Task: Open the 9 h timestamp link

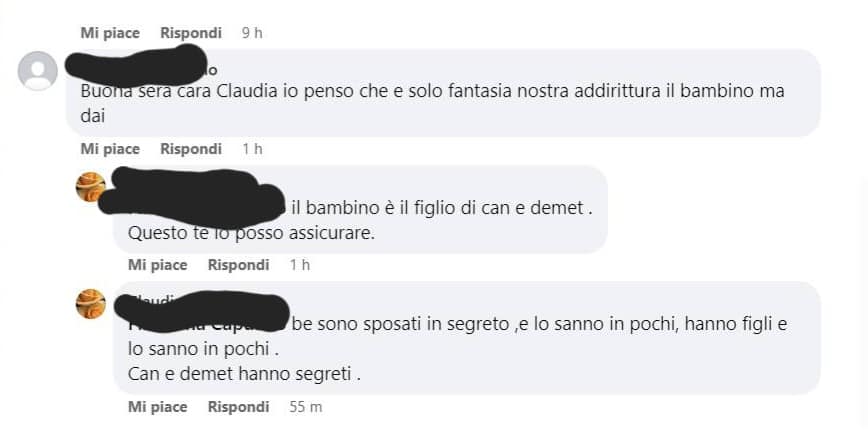Action: tap(252, 33)
